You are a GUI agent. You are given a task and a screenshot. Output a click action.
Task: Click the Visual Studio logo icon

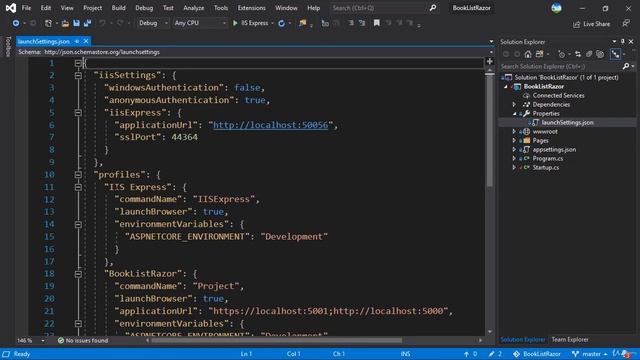click(11, 8)
